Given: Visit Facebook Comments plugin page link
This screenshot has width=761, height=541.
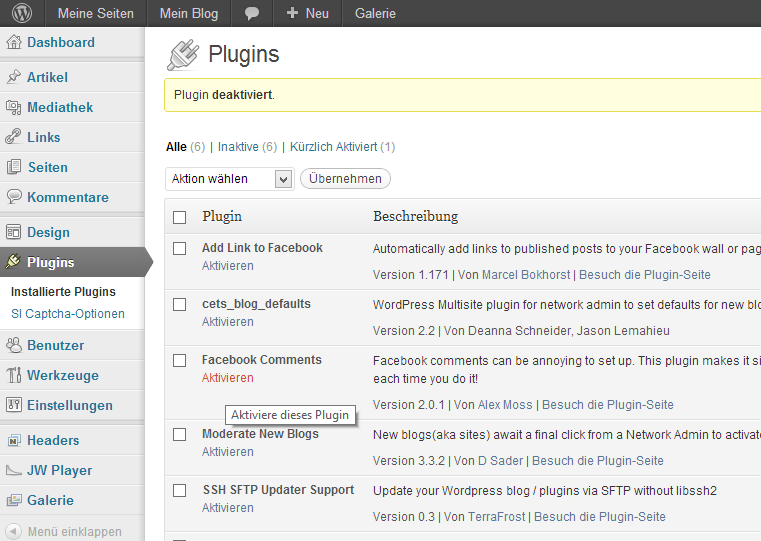Looking at the screenshot, I should pyautogui.click(x=608, y=405).
